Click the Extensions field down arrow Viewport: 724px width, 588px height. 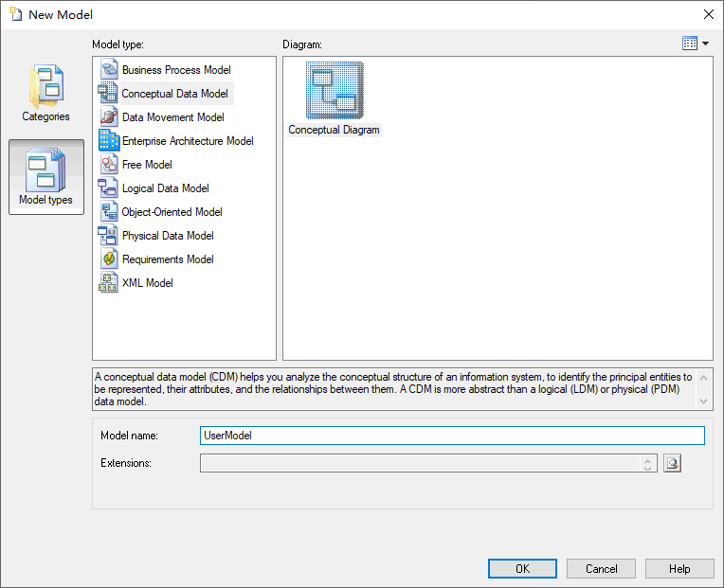click(x=647, y=468)
